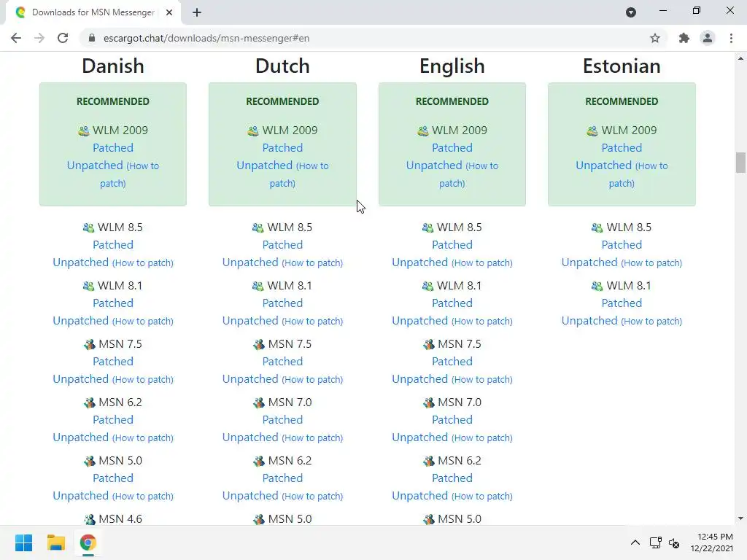Viewport: 747px width, 560px height.
Task: Click the Chrome icon in the taskbar
Action: click(x=88, y=542)
